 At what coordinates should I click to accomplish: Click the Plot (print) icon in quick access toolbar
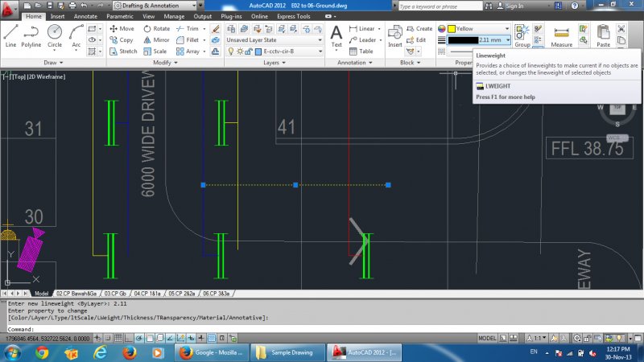coord(72,6)
